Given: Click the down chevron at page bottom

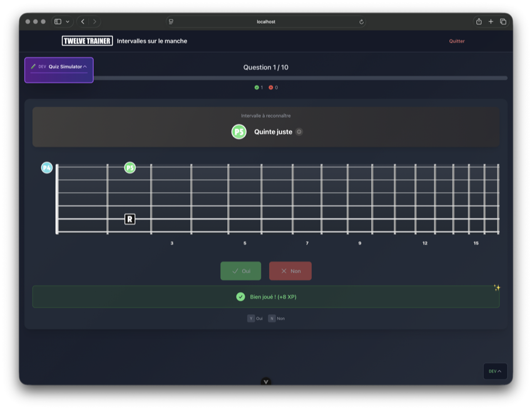Looking at the screenshot, I should (x=266, y=382).
